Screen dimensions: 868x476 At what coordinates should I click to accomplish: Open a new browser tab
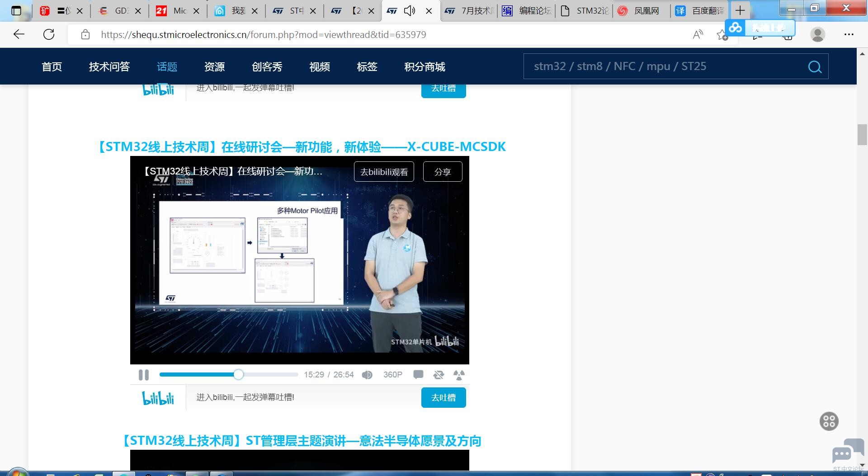pos(740,10)
